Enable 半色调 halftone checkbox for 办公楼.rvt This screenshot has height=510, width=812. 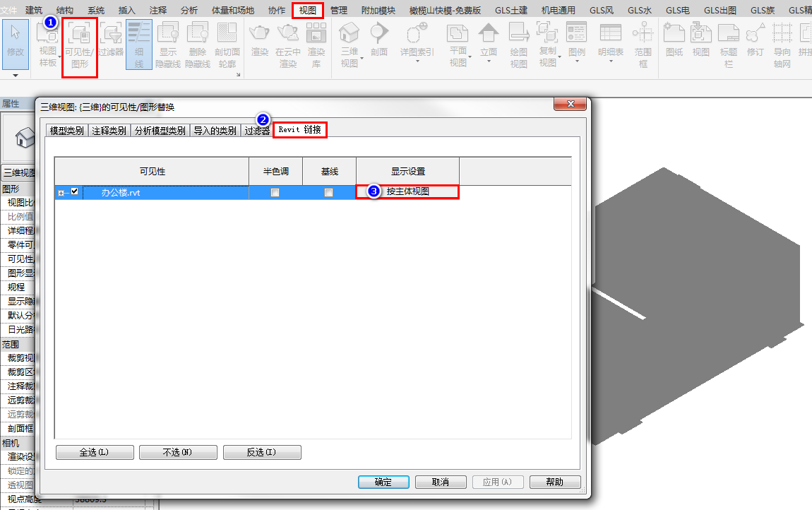tap(275, 192)
